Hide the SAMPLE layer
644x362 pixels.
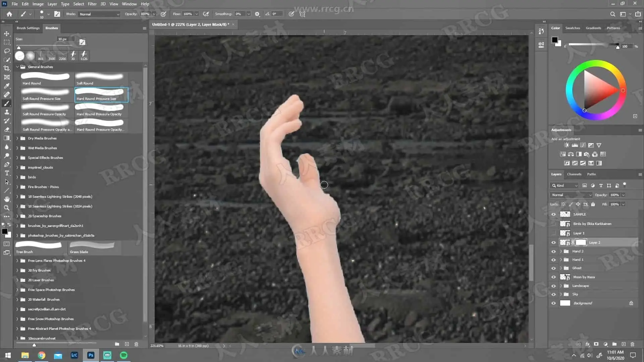[x=553, y=214]
